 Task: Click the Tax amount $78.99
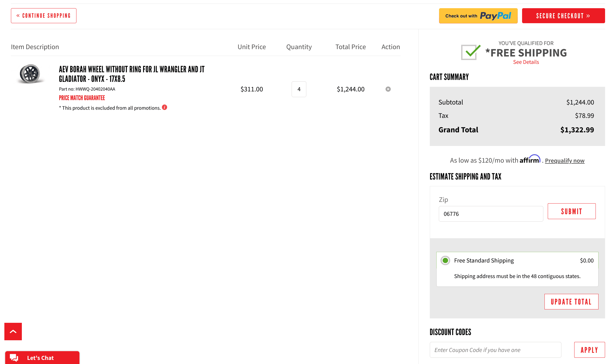[x=585, y=116]
